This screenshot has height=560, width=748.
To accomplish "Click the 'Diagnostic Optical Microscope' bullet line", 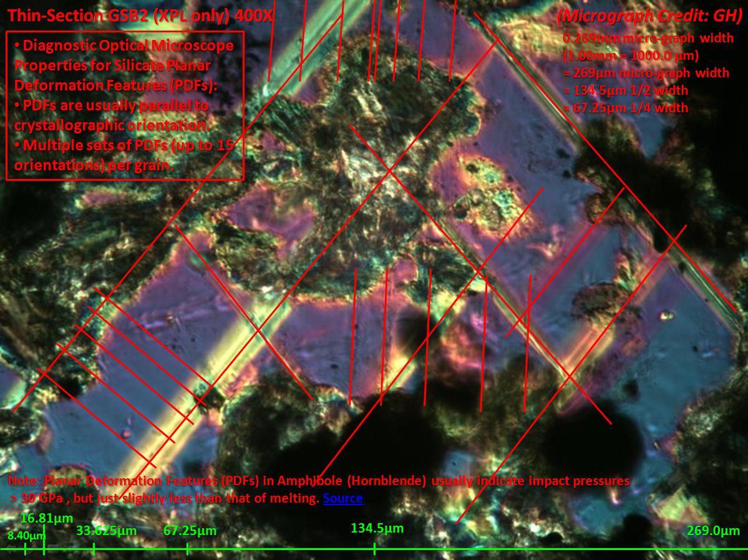I will [124, 46].
